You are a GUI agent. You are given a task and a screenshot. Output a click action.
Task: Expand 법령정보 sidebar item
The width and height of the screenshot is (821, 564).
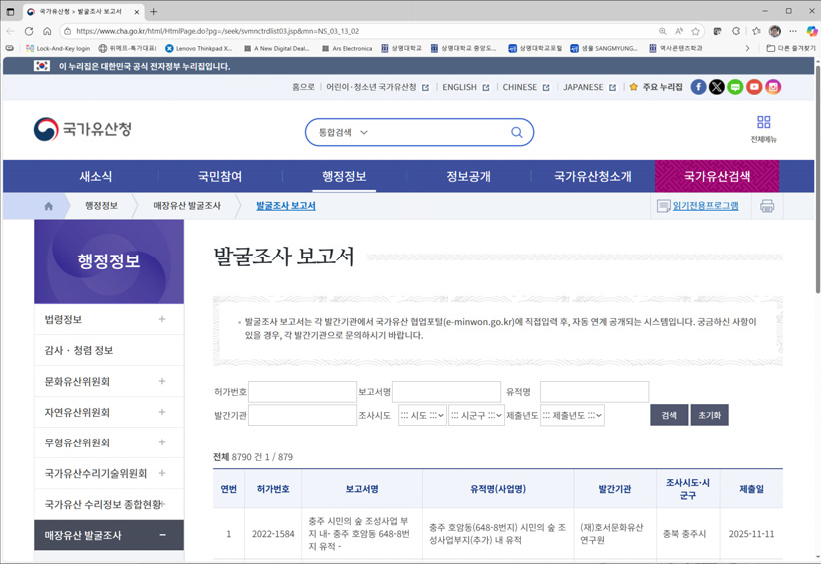(162, 319)
